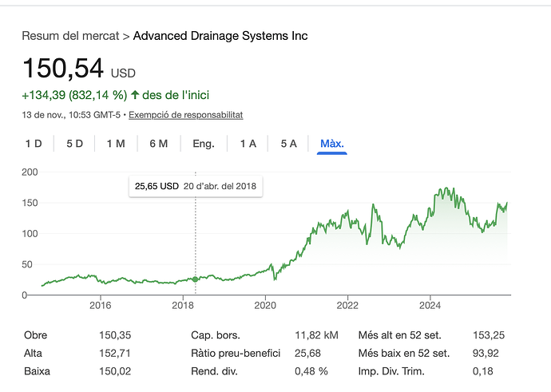Click the Imp. Div. Trim. label
The image size is (551, 392).
(391, 371)
